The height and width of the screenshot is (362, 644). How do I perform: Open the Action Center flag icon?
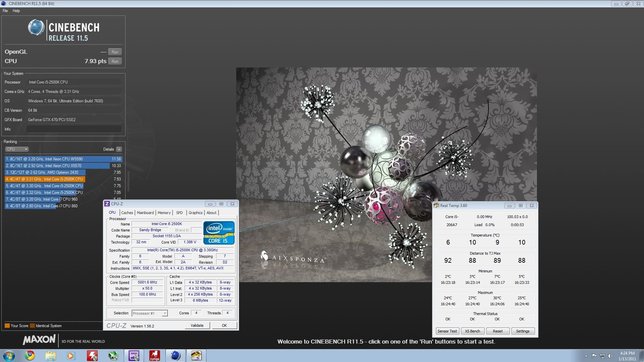pyautogui.click(x=594, y=356)
